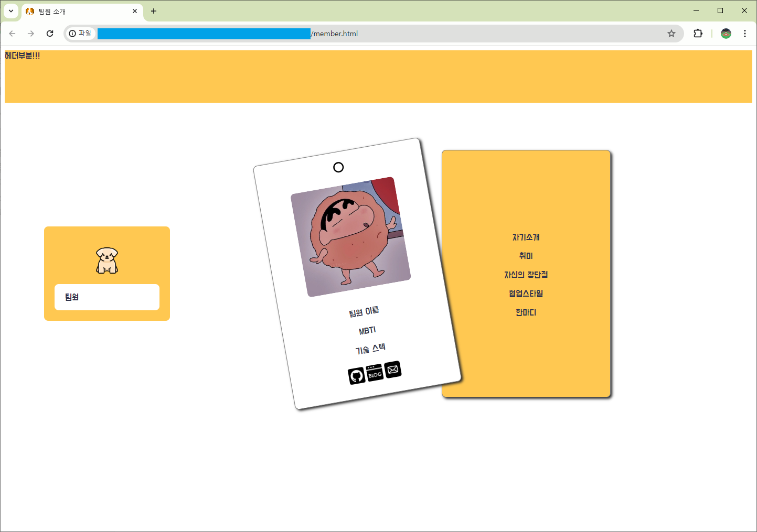This screenshot has height=532, width=757.
Task: Close the 팀원 소개 tab
Action: click(x=135, y=11)
